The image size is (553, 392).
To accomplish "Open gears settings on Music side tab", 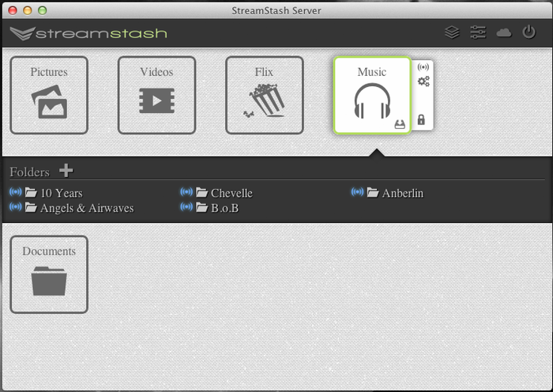I will (423, 81).
